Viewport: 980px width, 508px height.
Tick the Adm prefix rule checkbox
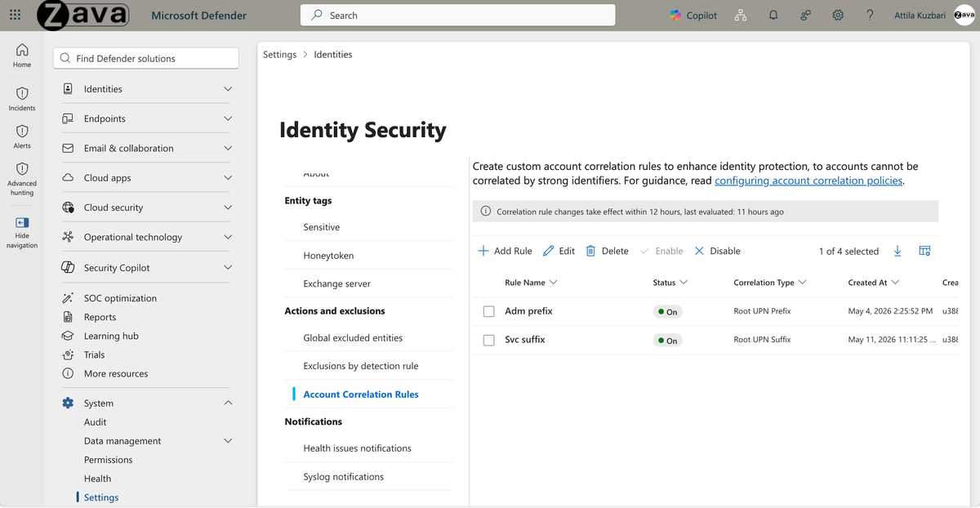click(x=488, y=312)
